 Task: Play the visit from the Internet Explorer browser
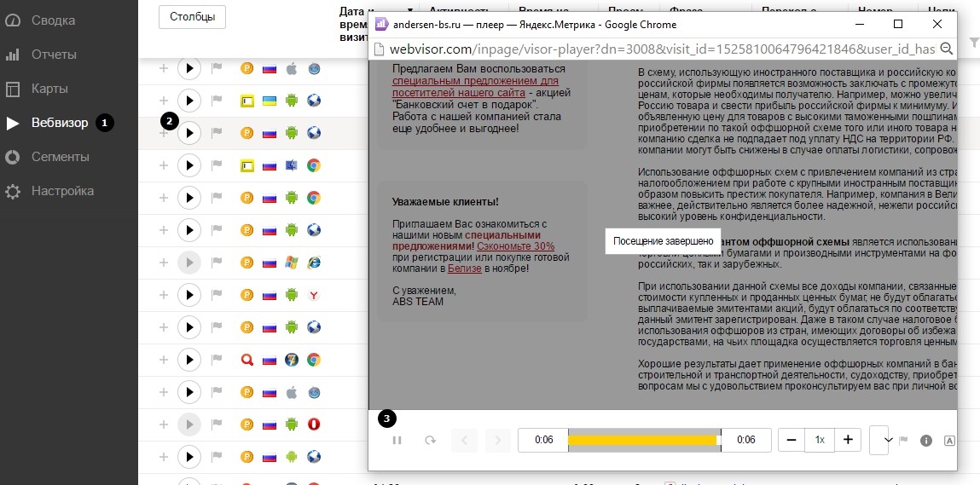coord(189,263)
